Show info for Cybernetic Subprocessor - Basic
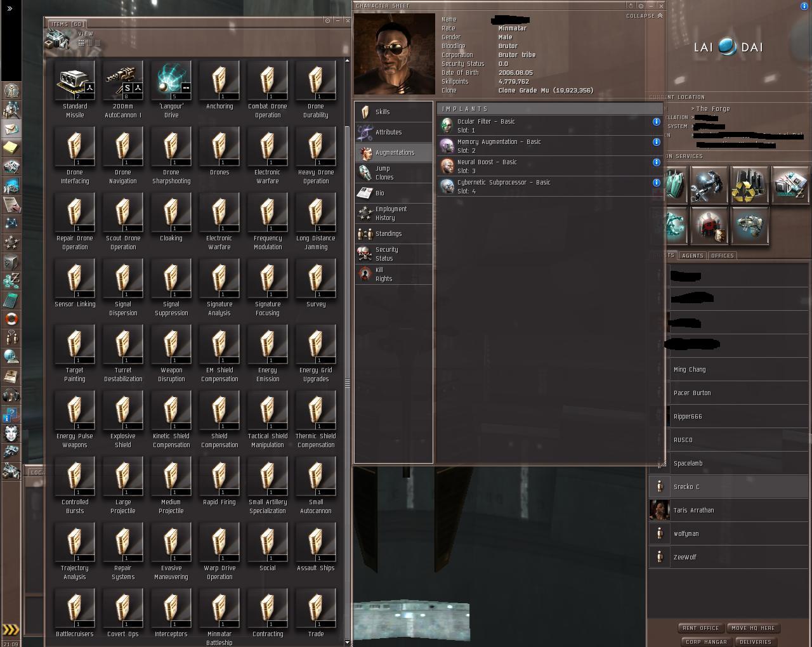This screenshot has width=812, height=647. tap(657, 183)
